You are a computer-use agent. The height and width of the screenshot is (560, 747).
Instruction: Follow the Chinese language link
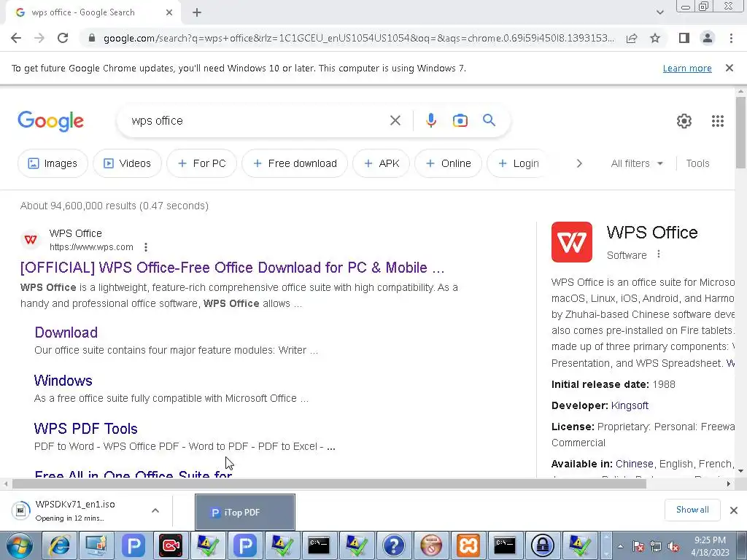tap(634, 464)
